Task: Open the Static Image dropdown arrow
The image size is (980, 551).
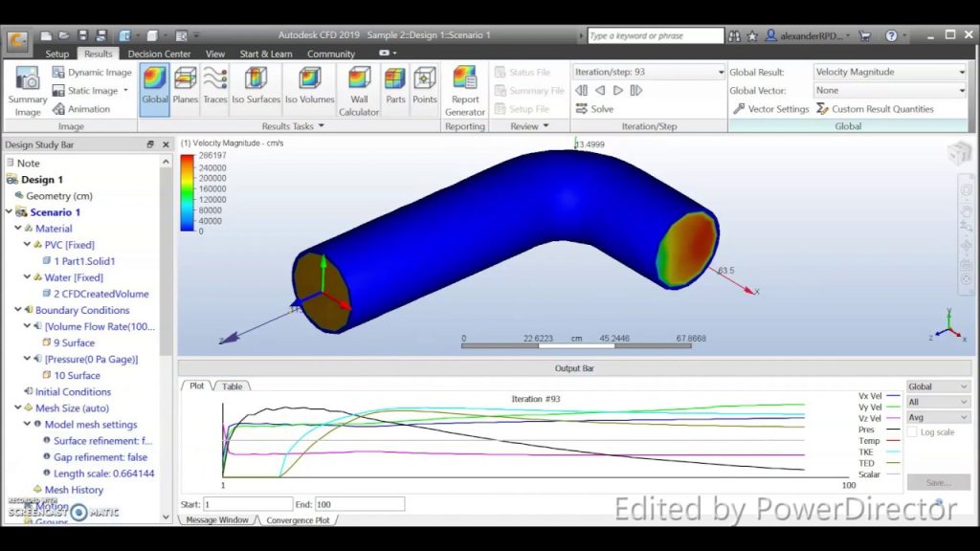Action: 126,91
